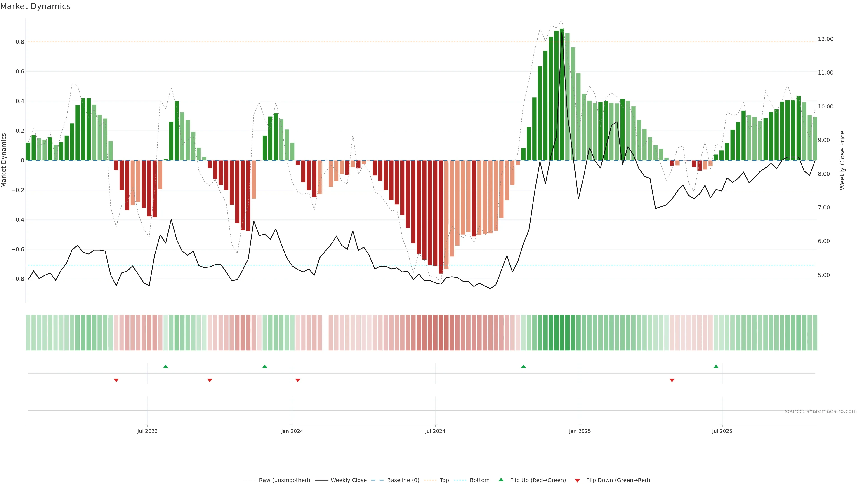The height and width of the screenshot is (488, 868).
Task: Click the green flip-up triangle just before Jul 2025
Action: [716, 366]
